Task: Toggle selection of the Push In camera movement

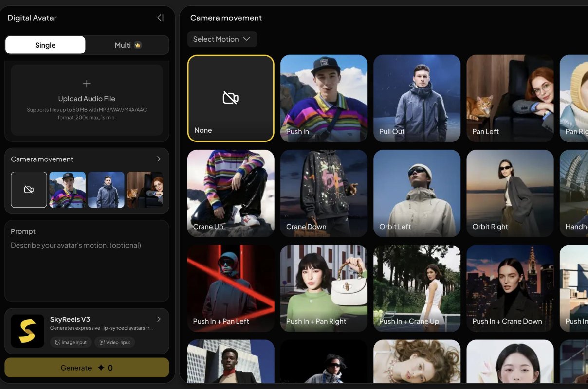Action: [x=324, y=97]
